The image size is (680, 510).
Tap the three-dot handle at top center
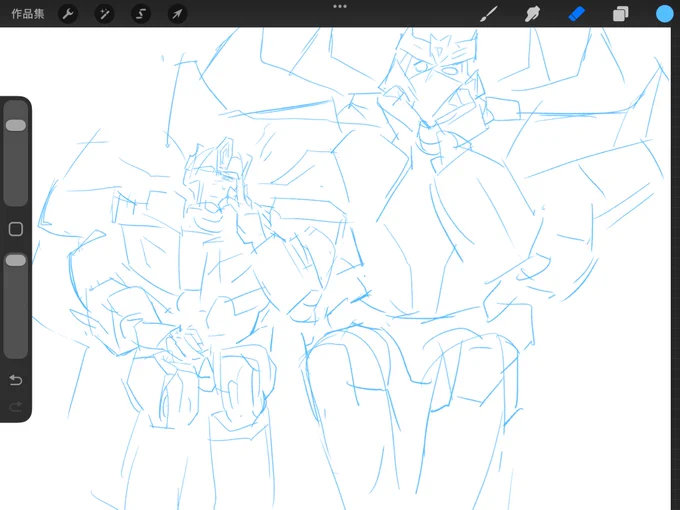tap(340, 7)
